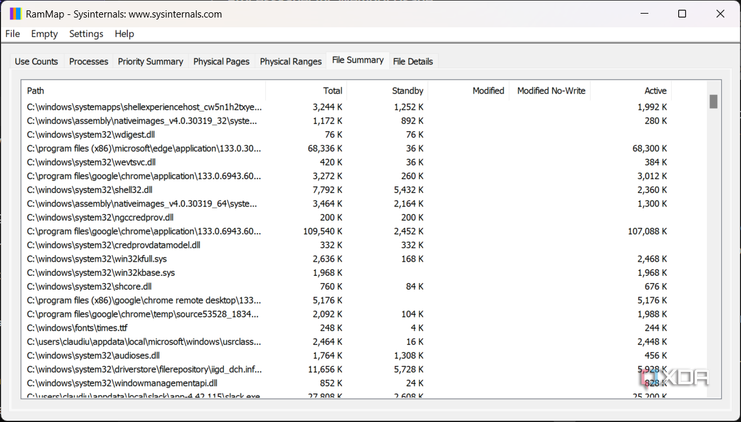Select the nativeimages_v4.0.30319_32 row

pyautogui.click(x=364, y=121)
